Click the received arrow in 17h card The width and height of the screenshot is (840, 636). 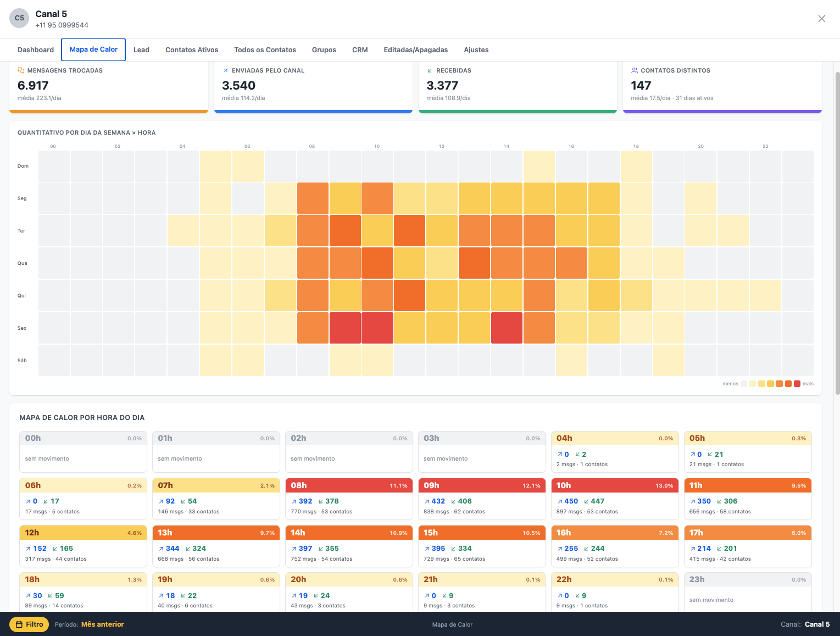click(720, 549)
